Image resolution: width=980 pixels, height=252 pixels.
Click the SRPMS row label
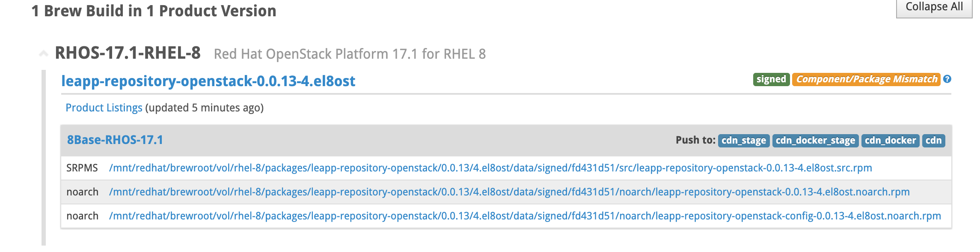tap(82, 168)
